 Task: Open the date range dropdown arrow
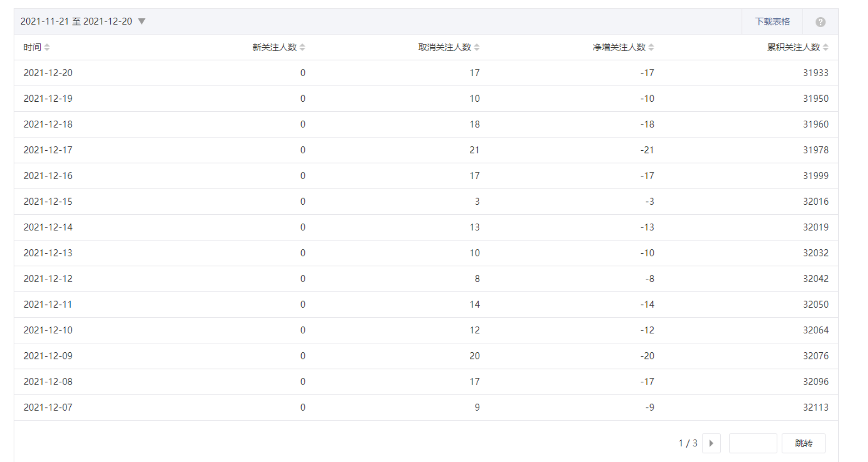(142, 21)
